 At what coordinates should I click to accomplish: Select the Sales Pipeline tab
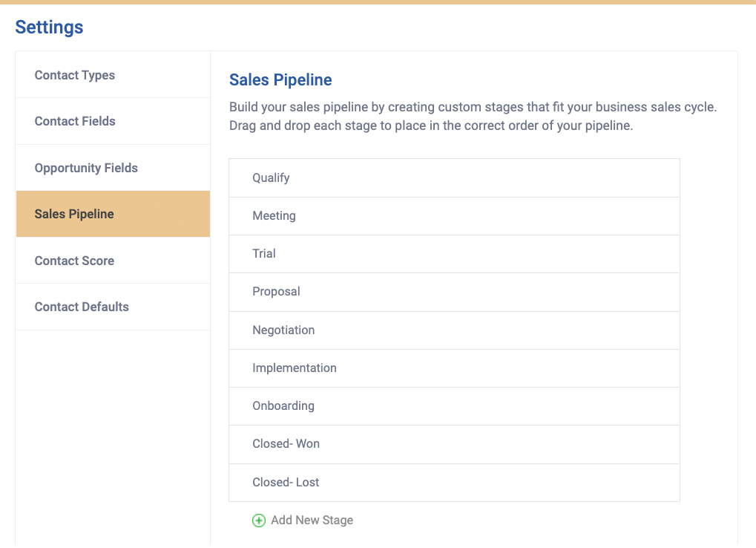pos(113,214)
